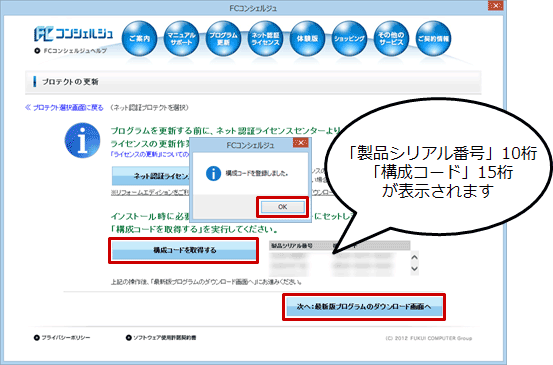553x365 pixels.
Task: Open the ご案内 round navigation icon
Action: click(139, 38)
